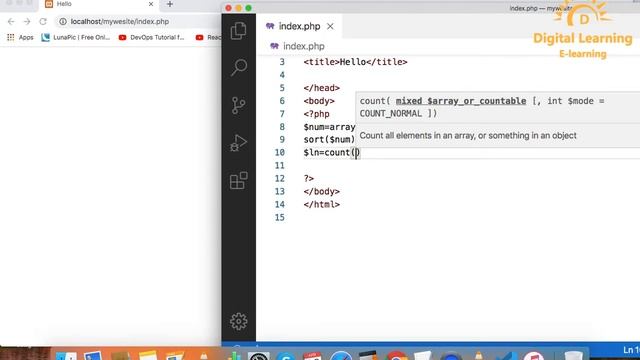Image resolution: width=640 pixels, height=360 pixels.
Task: Close the index.php editor tab
Action: click(330, 27)
